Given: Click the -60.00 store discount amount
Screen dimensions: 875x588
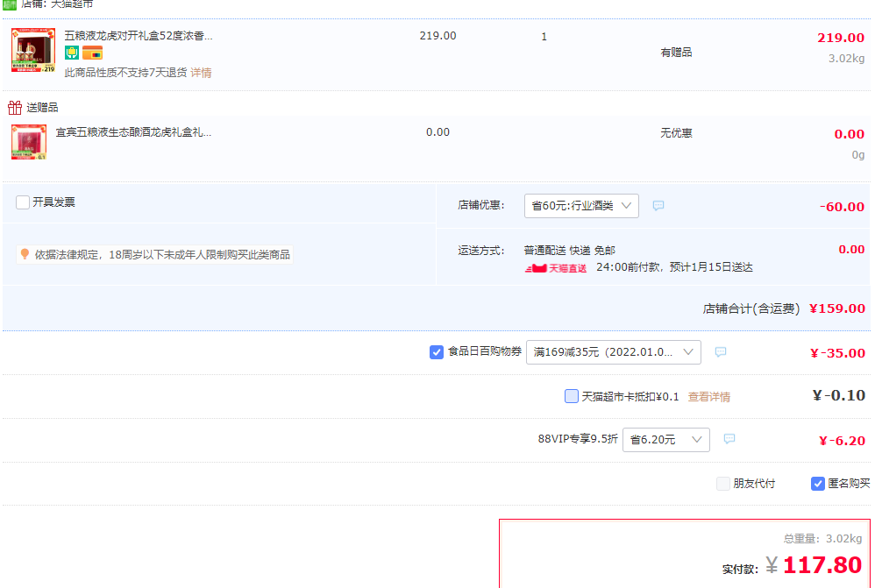Looking at the screenshot, I should pos(842,207).
